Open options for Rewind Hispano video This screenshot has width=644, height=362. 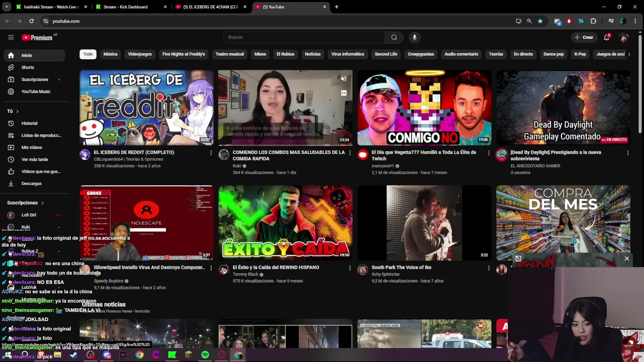(x=350, y=268)
